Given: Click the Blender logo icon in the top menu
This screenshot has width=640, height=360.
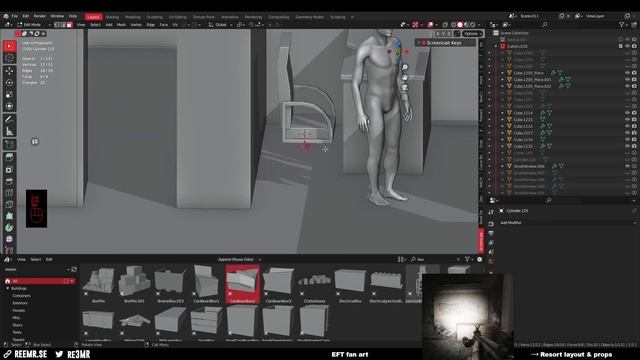Looking at the screenshot, I should [x=6, y=16].
